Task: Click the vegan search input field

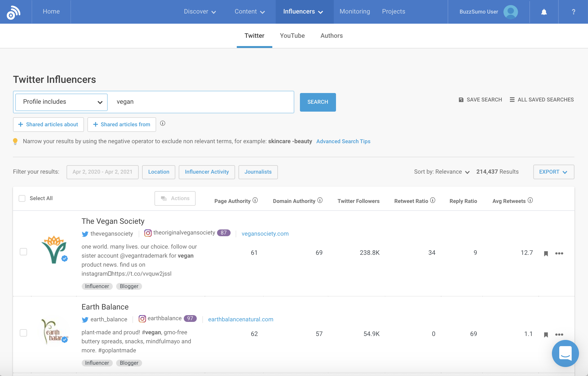Action: click(201, 102)
